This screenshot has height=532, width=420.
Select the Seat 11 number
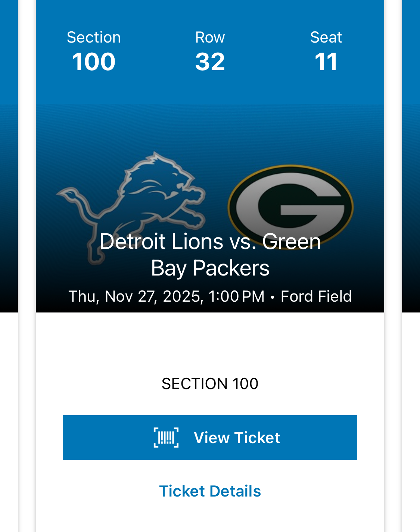click(x=326, y=62)
